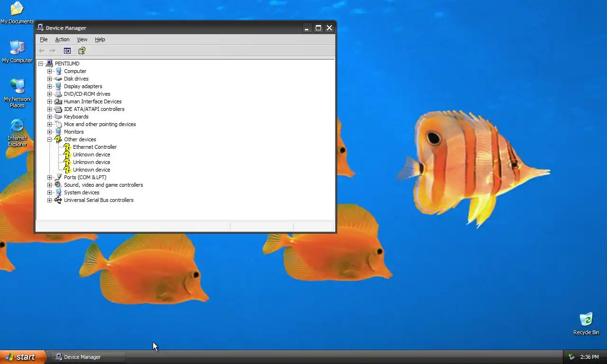607x364 pixels.
Task: Select the Keyboards category icon
Action: [58, 117]
